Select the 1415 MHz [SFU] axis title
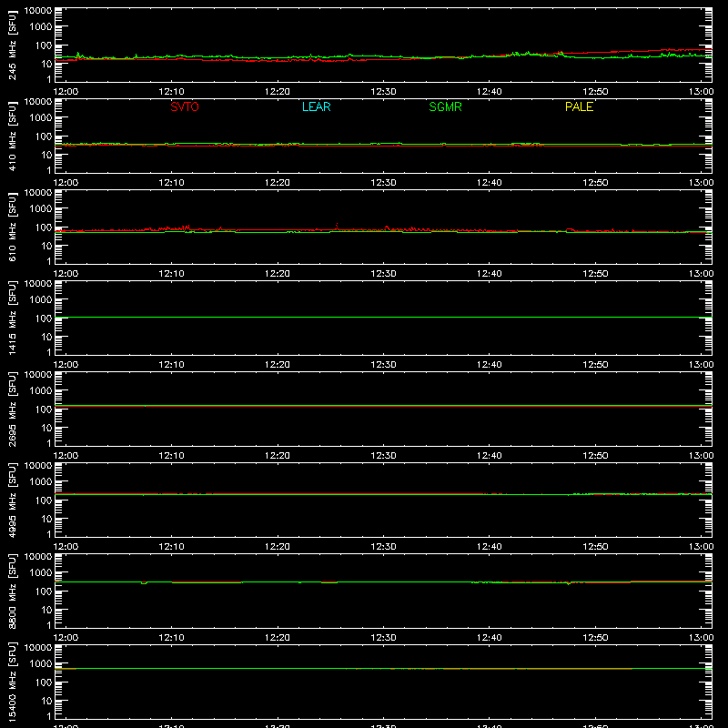 tap(12, 318)
